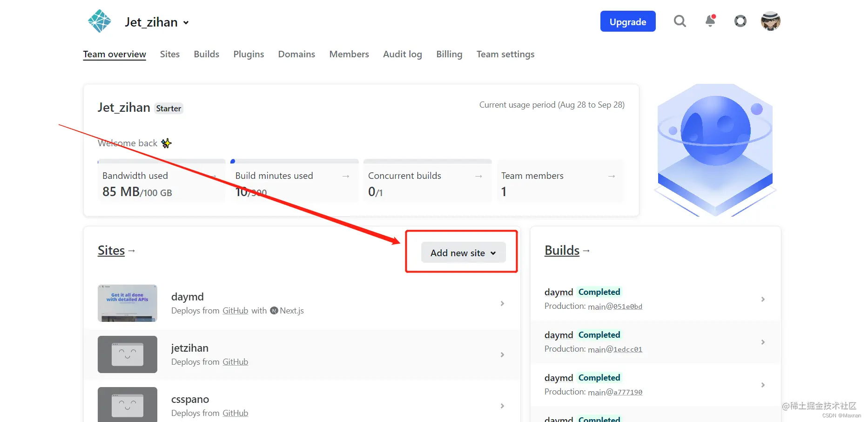The height and width of the screenshot is (422, 868).
Task: Click the Build minutes used progress bar
Action: click(295, 161)
